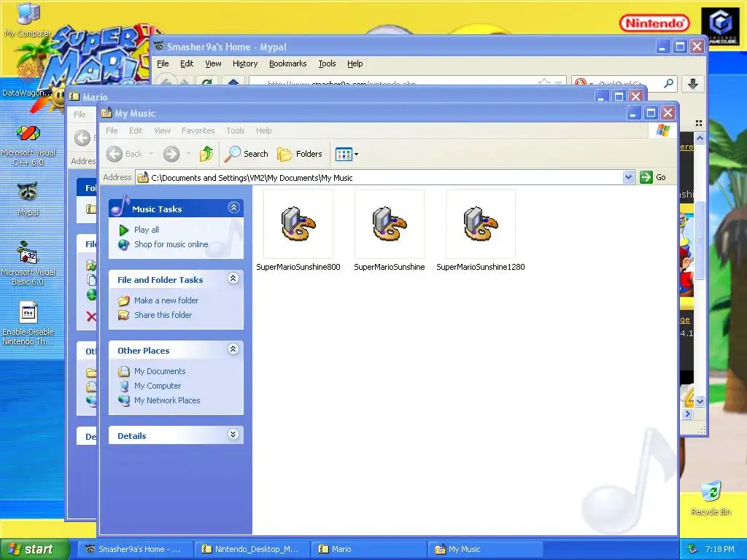Go to My Documents in Other Places

(x=160, y=371)
